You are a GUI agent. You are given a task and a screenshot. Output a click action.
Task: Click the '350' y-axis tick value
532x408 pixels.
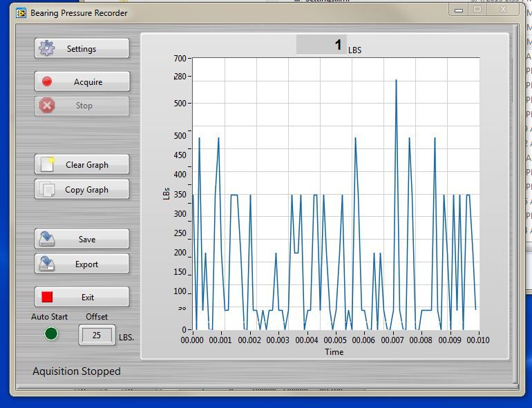pyautogui.click(x=180, y=194)
